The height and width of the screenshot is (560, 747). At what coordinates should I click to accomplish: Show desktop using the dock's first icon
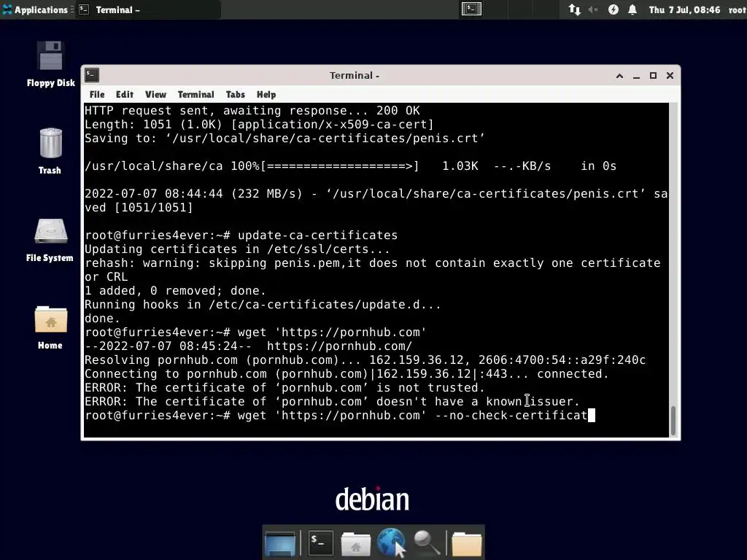pyautogui.click(x=280, y=542)
